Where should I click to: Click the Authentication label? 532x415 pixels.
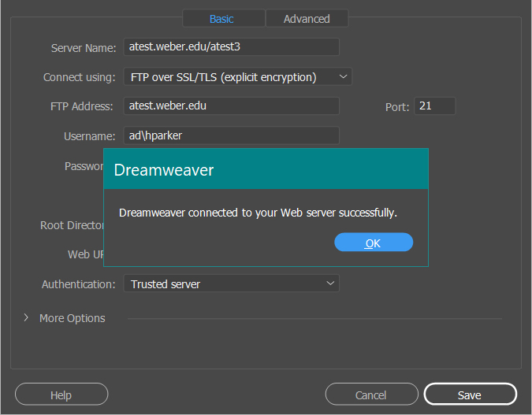coord(79,284)
